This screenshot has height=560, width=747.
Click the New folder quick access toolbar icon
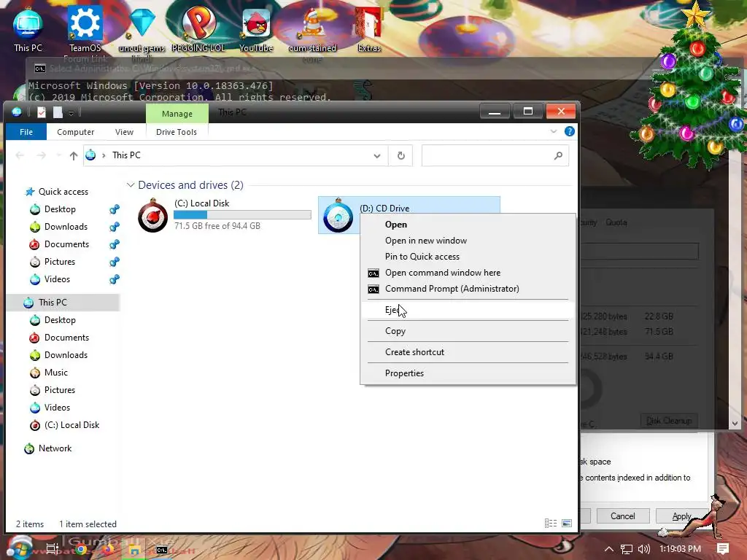tap(58, 112)
